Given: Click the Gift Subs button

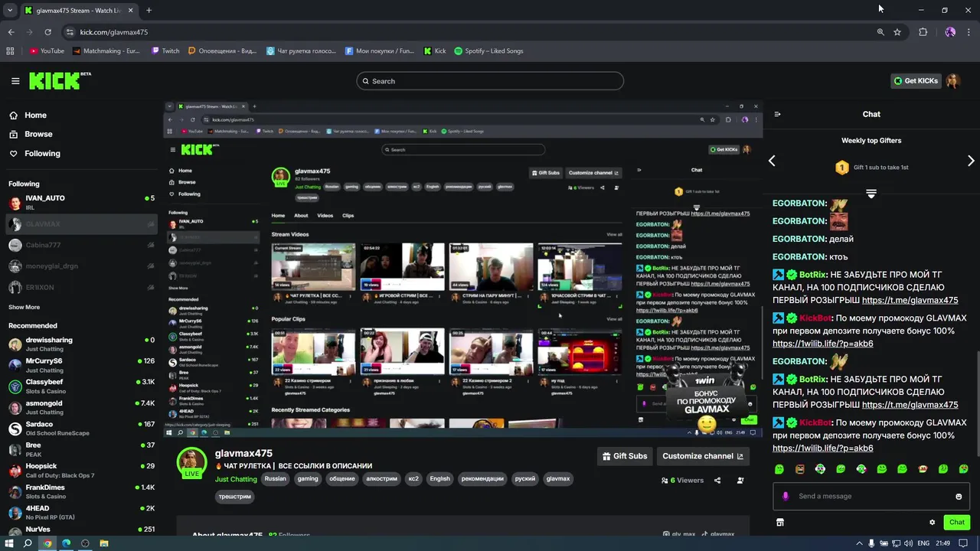Looking at the screenshot, I should [x=626, y=456].
